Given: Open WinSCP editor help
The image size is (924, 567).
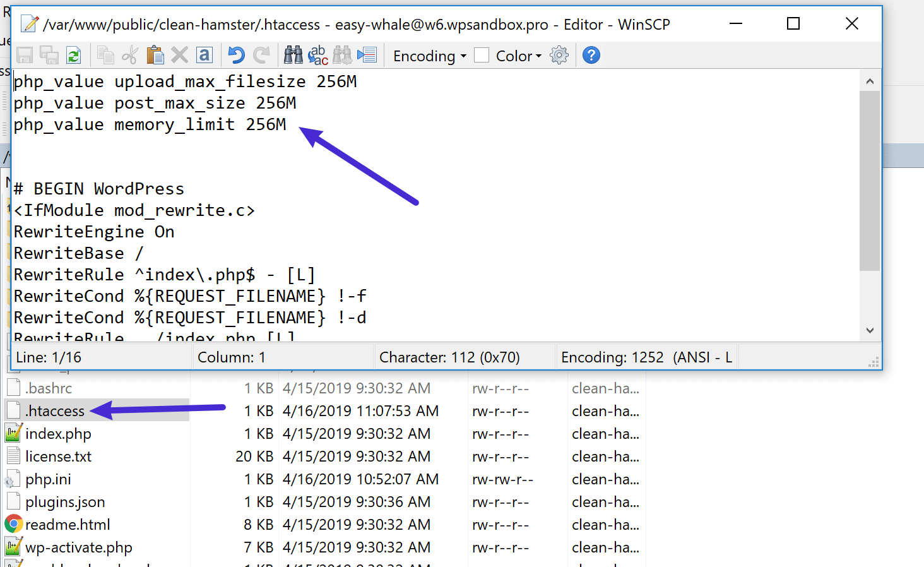Looking at the screenshot, I should click(x=591, y=55).
